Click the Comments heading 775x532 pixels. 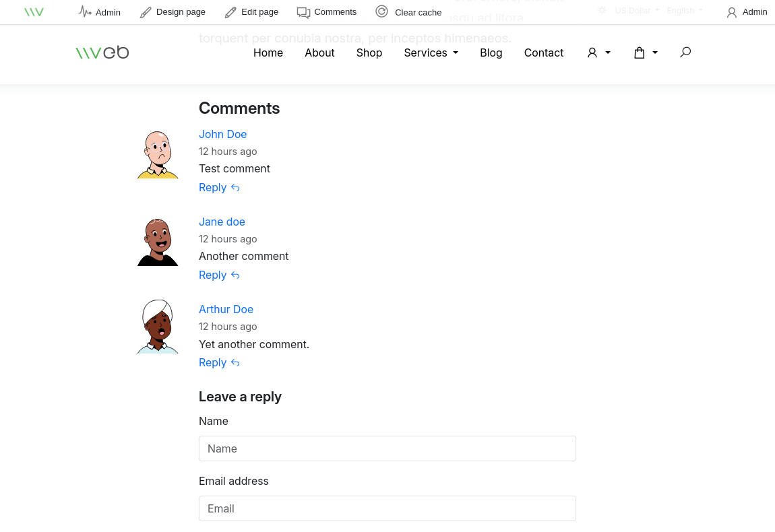[239, 108]
